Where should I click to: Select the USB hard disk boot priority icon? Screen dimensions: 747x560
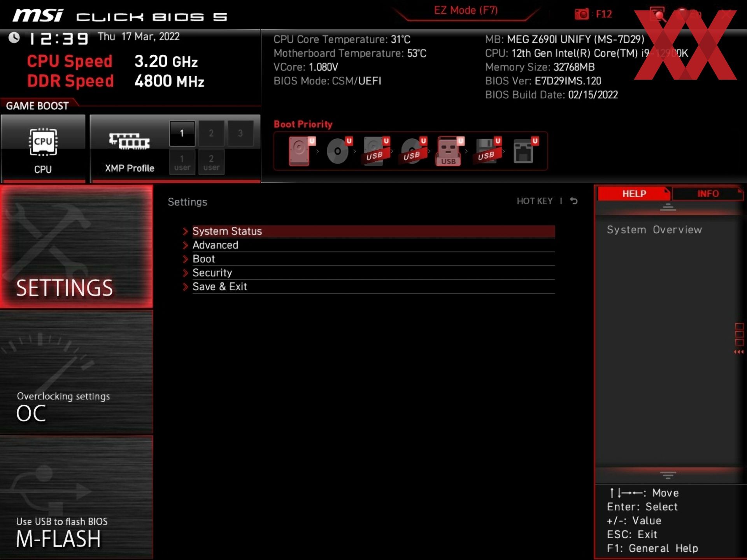376,151
